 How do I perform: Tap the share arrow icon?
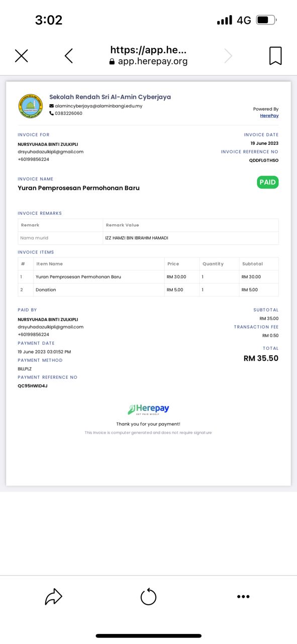point(53,597)
